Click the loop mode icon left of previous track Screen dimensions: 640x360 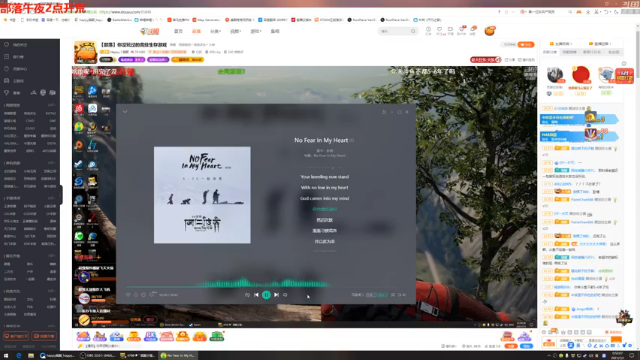coord(247,295)
